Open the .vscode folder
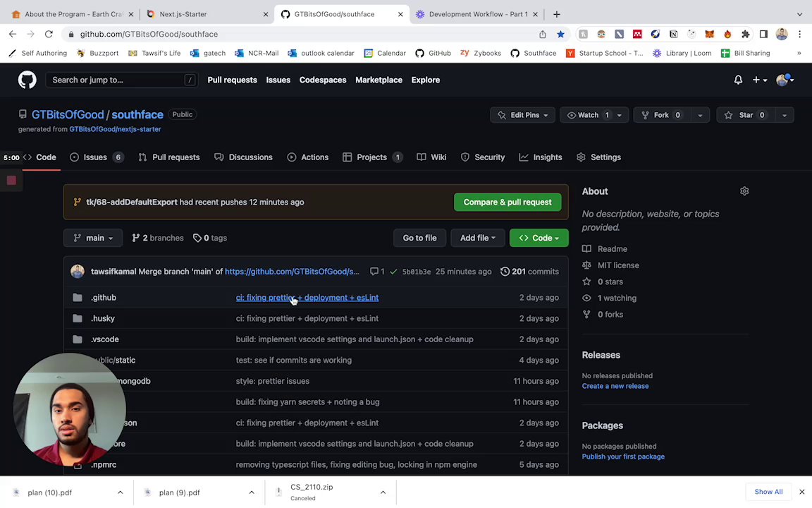 pyautogui.click(x=104, y=339)
